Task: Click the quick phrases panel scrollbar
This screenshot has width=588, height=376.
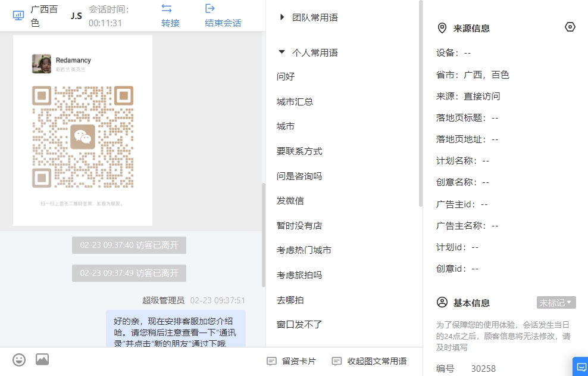Action: pos(420,103)
